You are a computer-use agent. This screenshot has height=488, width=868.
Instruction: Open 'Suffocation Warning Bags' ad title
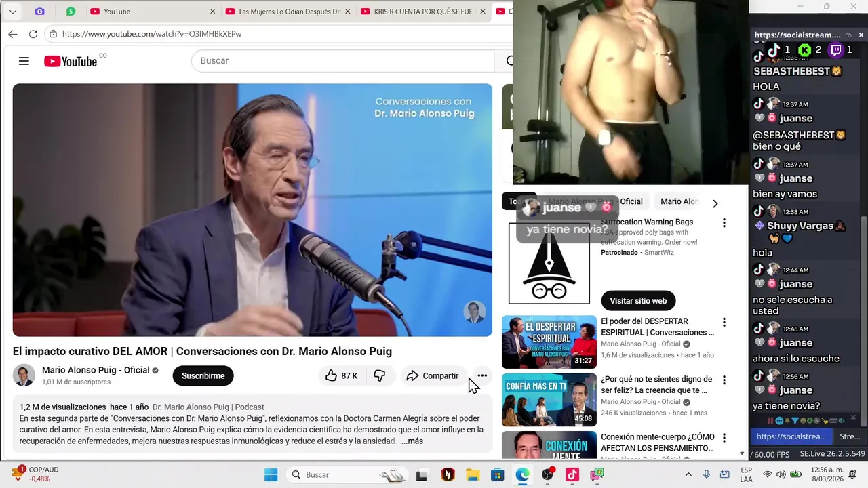pyautogui.click(x=647, y=222)
